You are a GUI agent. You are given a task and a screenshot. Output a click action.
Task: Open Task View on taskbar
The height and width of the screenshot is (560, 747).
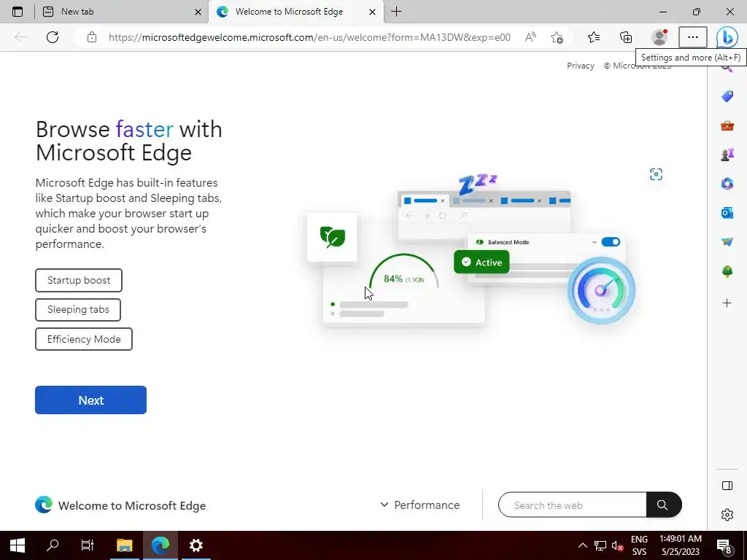[x=88, y=545]
